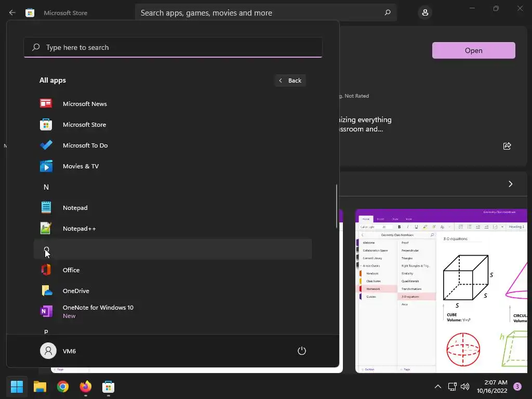Open the Store account profile icon

click(425, 13)
